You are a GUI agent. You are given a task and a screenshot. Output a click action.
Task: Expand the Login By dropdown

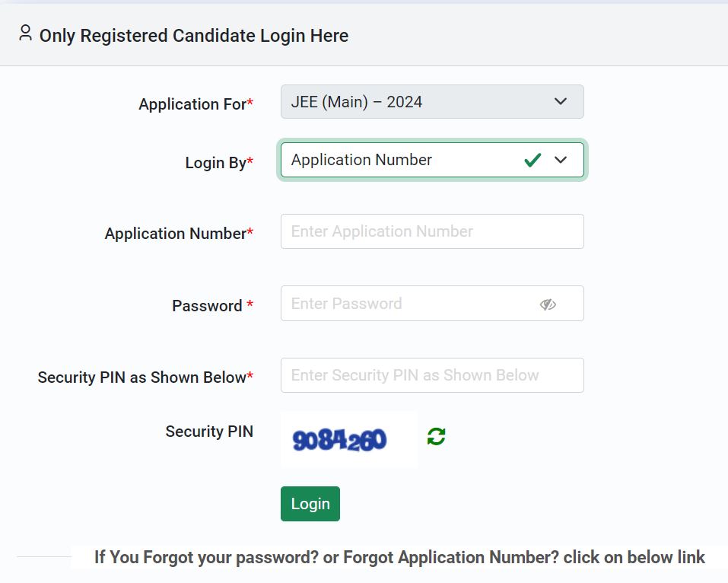(561, 160)
